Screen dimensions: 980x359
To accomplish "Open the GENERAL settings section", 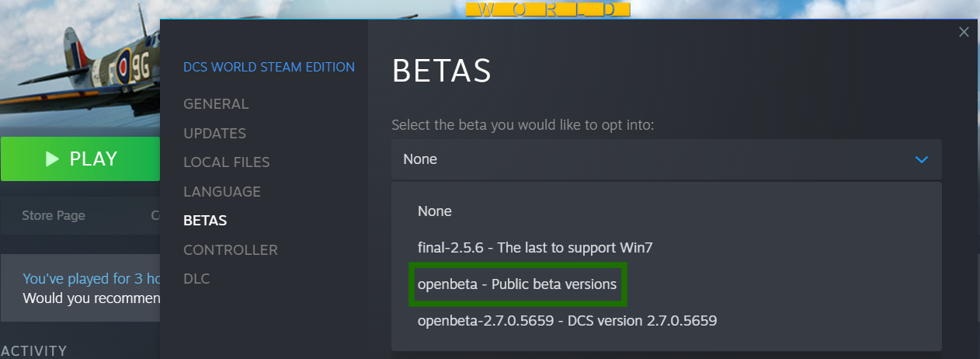I will click(x=216, y=104).
